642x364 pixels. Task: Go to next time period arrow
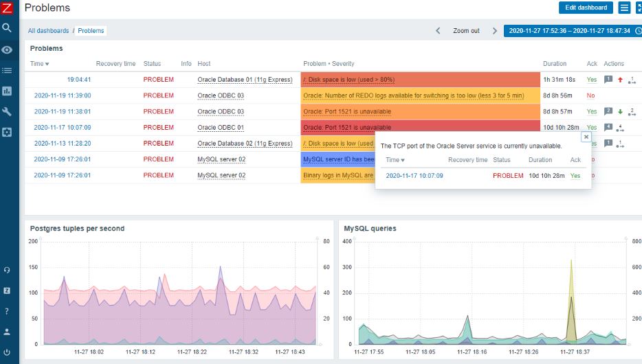pyautogui.click(x=495, y=31)
